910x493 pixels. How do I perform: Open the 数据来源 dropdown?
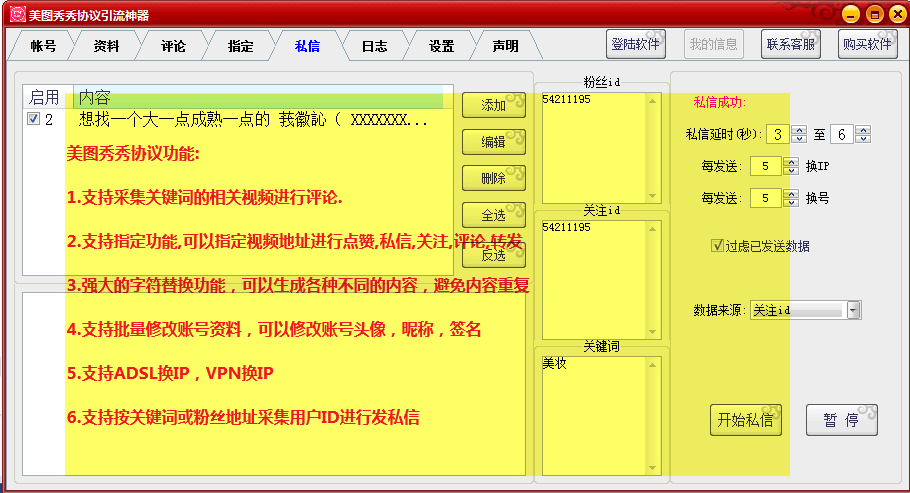point(853,310)
